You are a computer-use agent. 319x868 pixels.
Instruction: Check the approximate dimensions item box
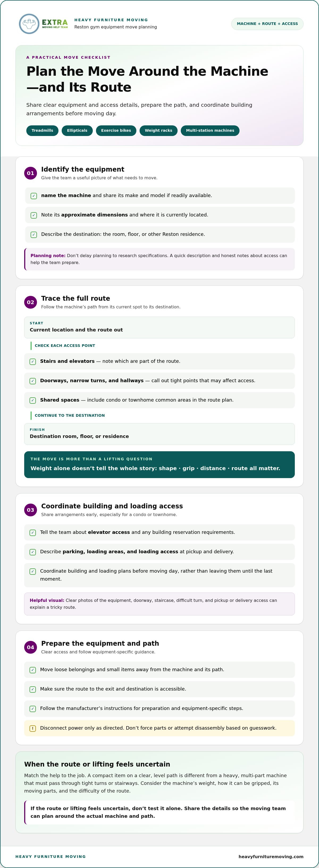coord(34,215)
